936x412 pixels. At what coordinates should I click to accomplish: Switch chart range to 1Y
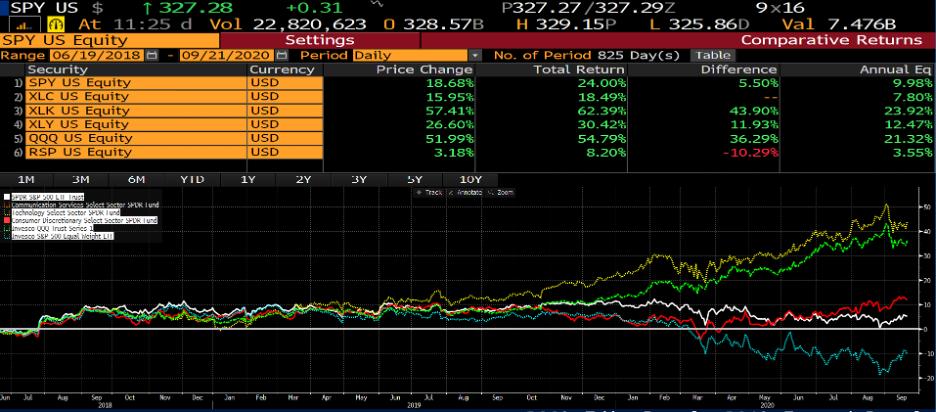[248, 180]
